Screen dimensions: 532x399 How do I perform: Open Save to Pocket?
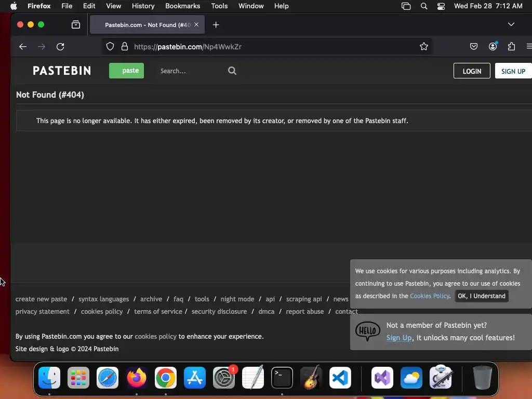(x=474, y=46)
